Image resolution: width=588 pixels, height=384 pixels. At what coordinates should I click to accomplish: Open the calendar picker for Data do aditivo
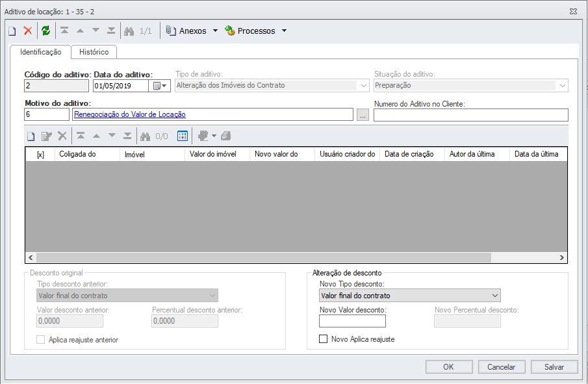click(160, 86)
